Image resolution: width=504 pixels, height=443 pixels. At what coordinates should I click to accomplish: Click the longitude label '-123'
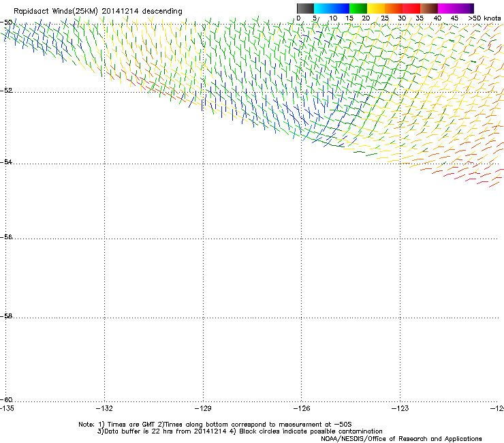pyautogui.click(x=400, y=408)
